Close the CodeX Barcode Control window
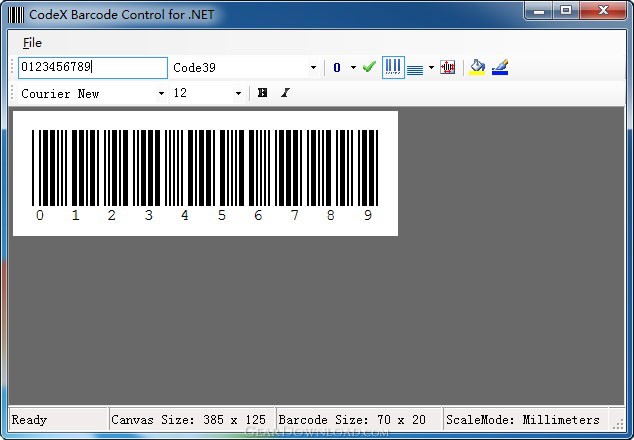This screenshot has height=440, width=634. pos(603,11)
